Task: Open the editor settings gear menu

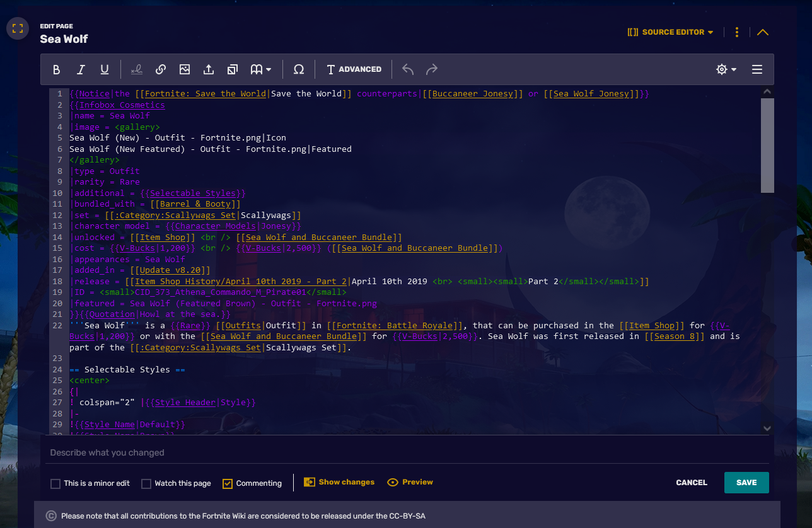Action: (726, 69)
